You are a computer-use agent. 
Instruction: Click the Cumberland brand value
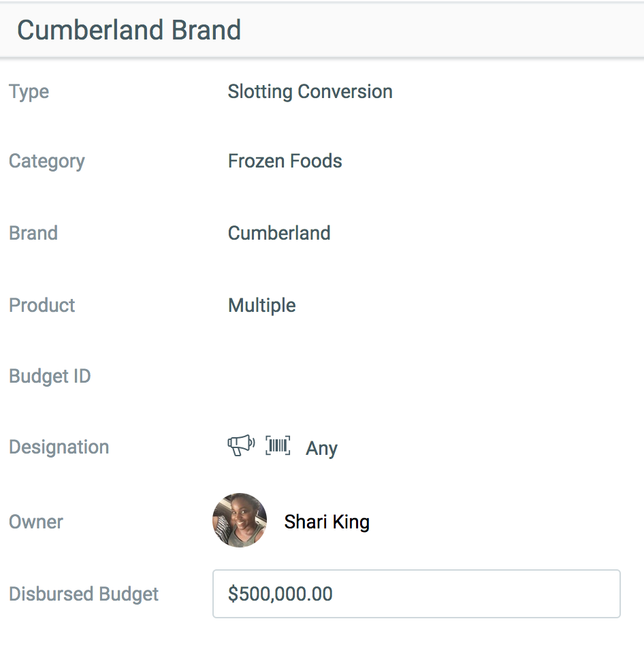click(279, 233)
